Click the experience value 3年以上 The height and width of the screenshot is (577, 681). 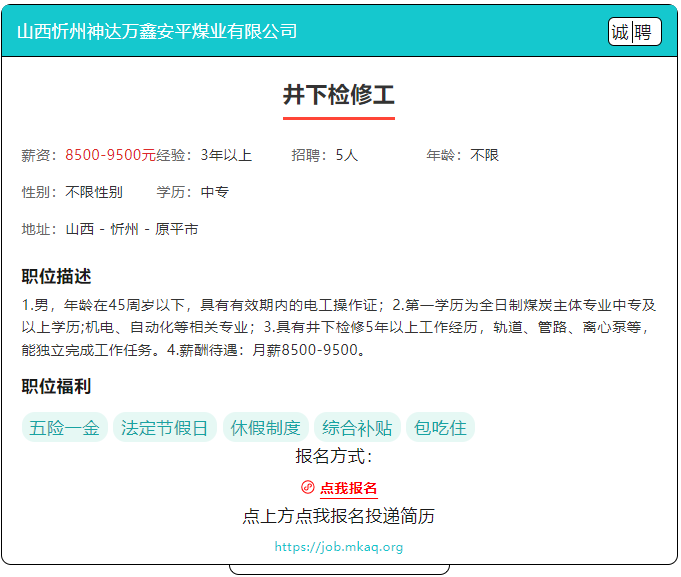click(x=226, y=155)
